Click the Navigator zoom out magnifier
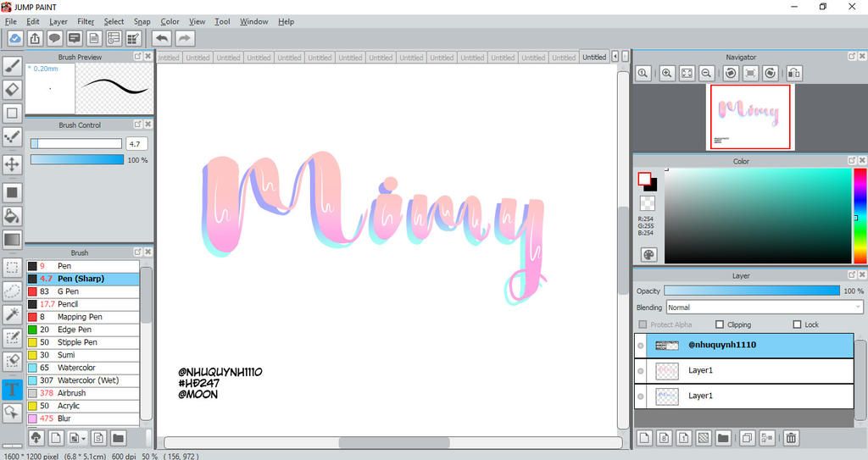 click(706, 73)
